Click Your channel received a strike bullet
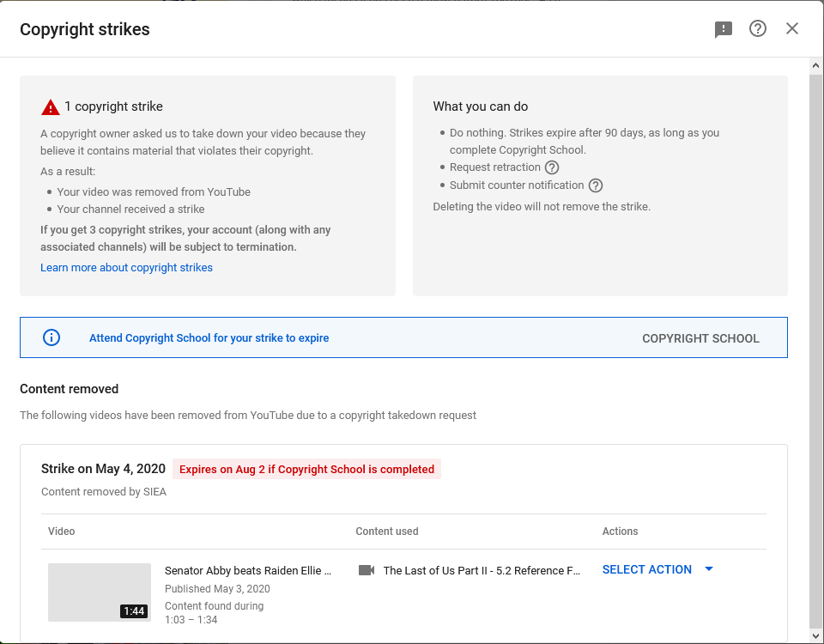Screen dimensions: 824x644 [x=130, y=210]
